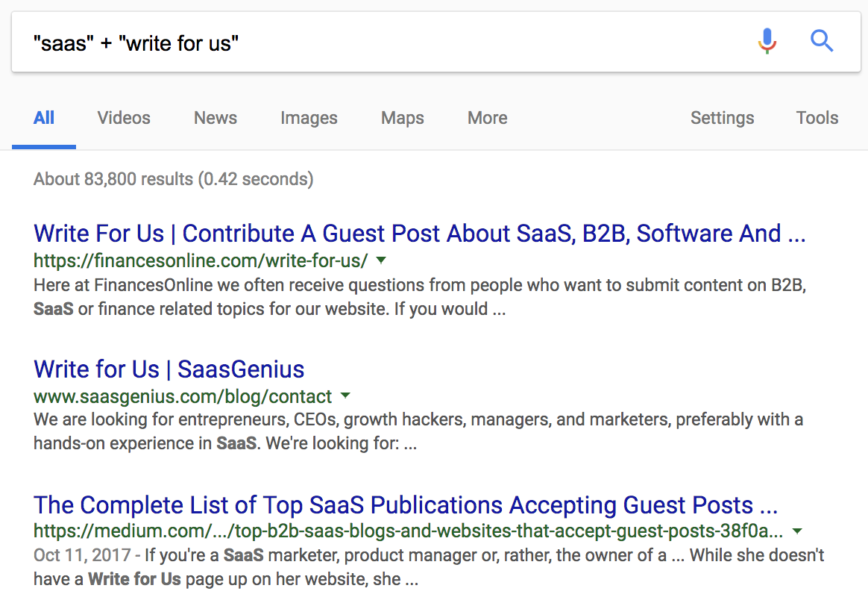Click the blue magnifying glass search icon

click(x=822, y=41)
